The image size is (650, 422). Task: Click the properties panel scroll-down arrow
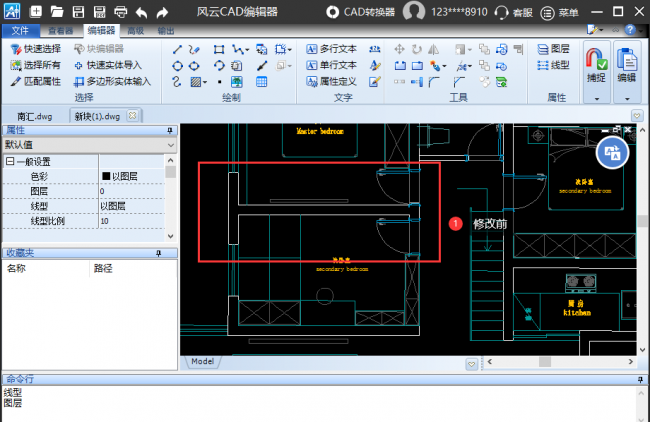(170, 236)
